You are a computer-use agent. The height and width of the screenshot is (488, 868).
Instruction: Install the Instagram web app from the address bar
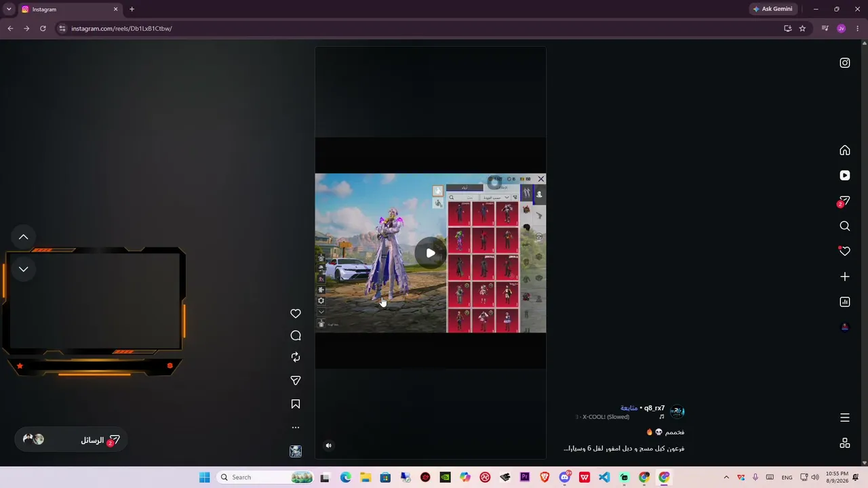click(787, 28)
